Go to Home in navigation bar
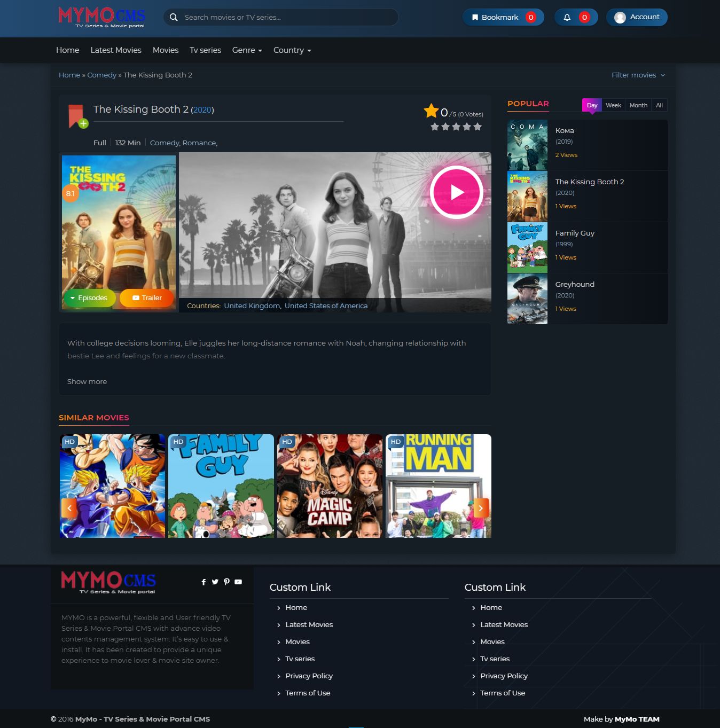Image resolution: width=720 pixels, height=728 pixels. tap(68, 50)
